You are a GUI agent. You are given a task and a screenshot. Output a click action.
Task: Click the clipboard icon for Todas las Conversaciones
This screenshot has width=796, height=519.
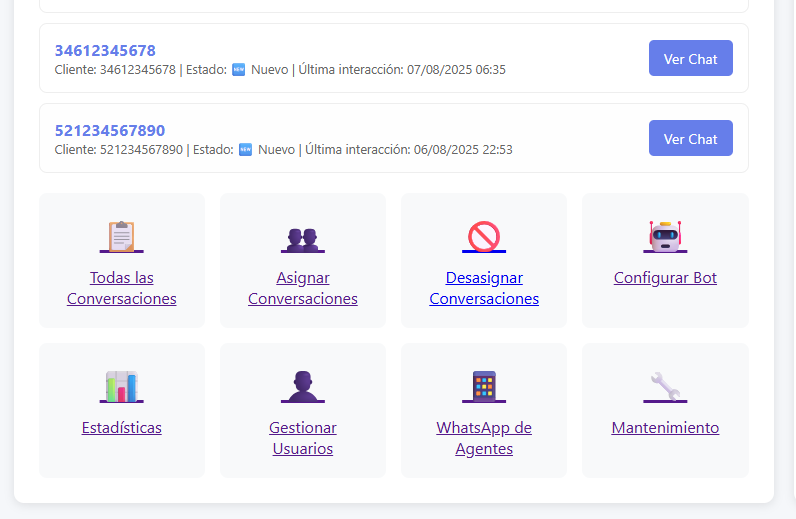click(122, 237)
